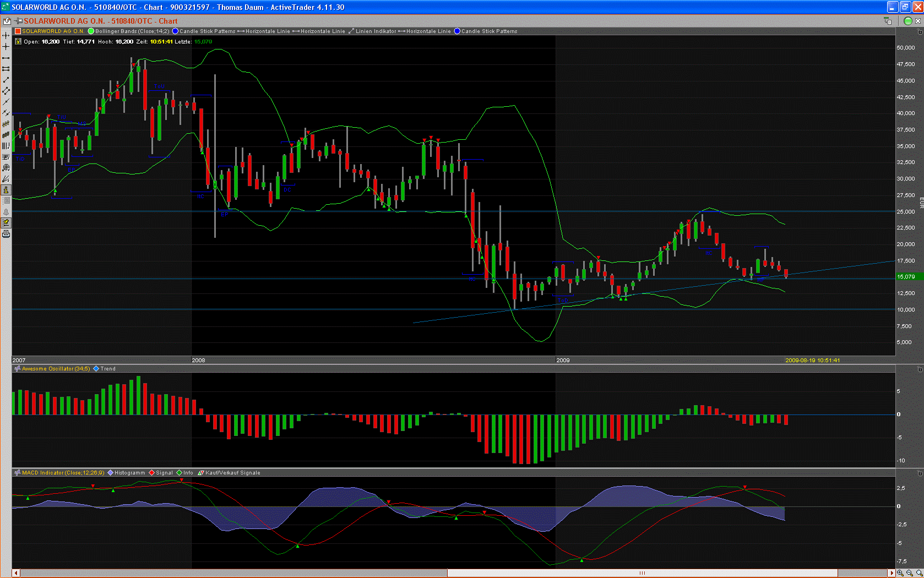Screen dimensions: 924x578
Task: Open MACD panel options menu
Action: coord(920,473)
